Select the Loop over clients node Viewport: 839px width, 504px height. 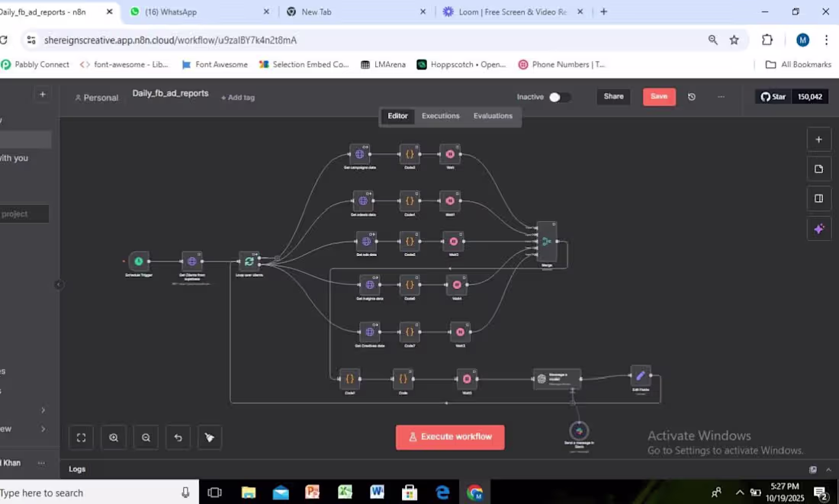coord(249,261)
